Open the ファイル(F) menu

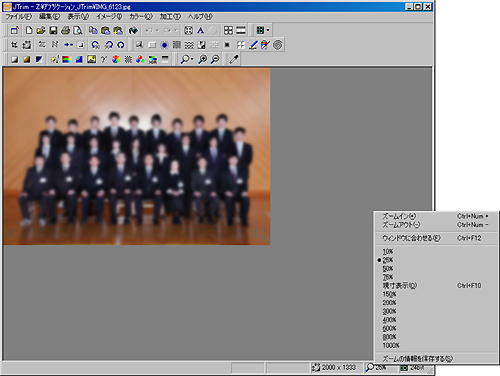[19, 16]
